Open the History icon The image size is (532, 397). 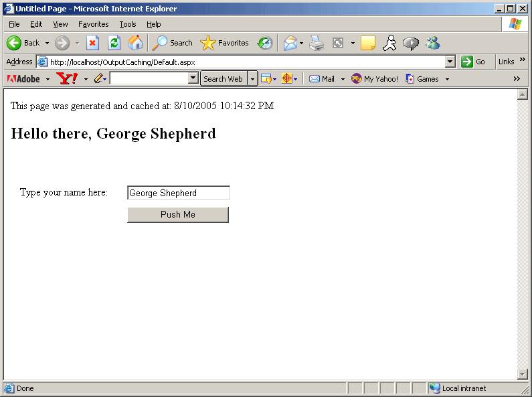pos(265,43)
